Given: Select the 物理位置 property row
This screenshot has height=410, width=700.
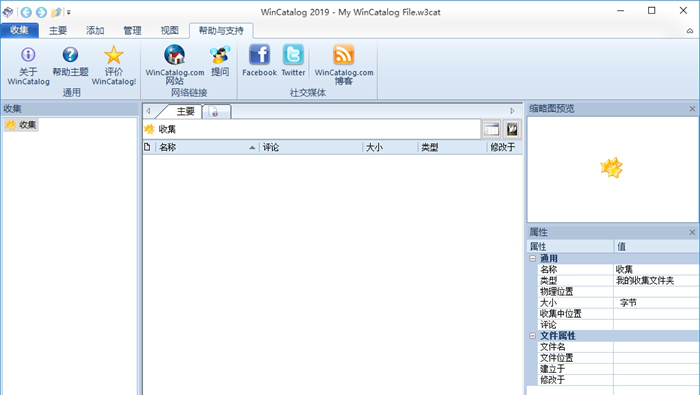Looking at the screenshot, I should [x=618, y=292].
